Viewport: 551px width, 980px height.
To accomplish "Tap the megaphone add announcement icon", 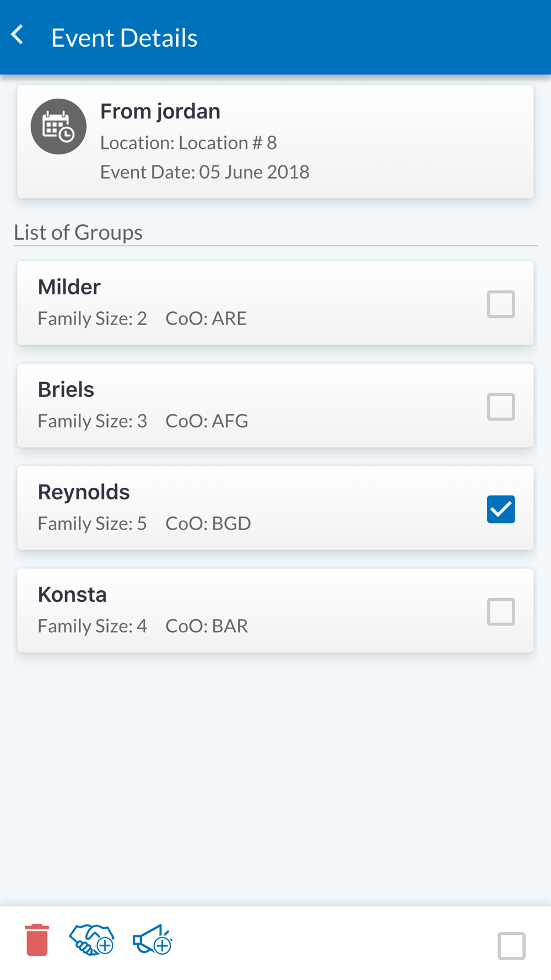I will 153,940.
